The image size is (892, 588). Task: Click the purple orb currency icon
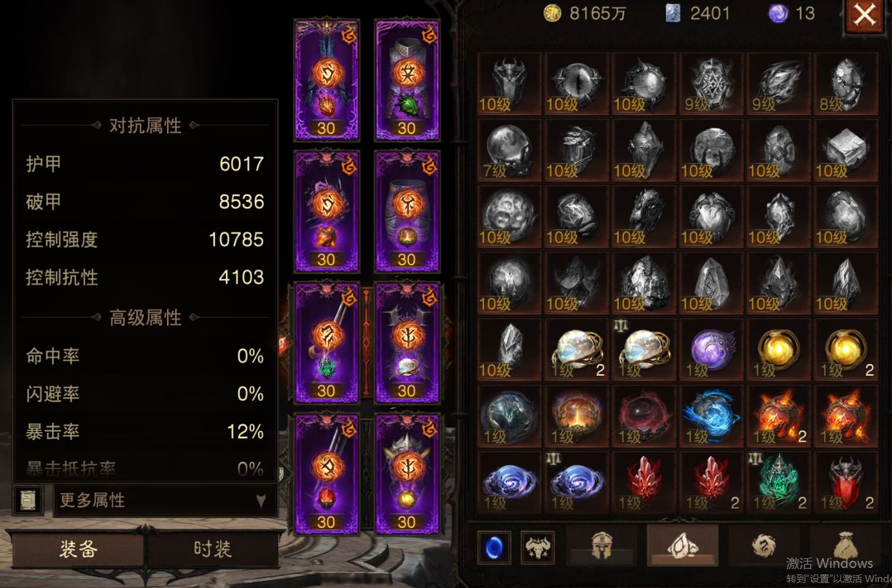[778, 14]
